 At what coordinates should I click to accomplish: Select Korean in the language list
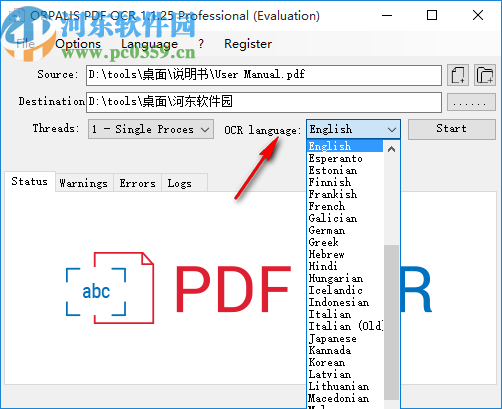(345, 362)
